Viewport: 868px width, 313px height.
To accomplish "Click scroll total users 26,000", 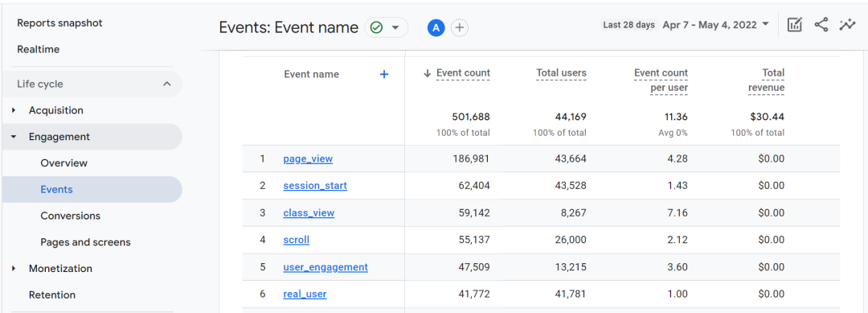I will [x=571, y=240].
